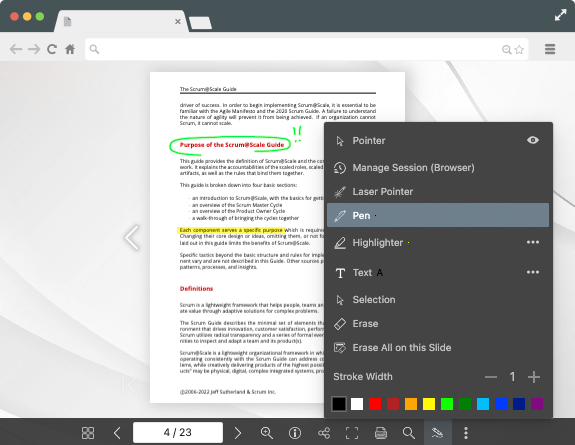Toggle annotation visibility eye icon

tap(532, 140)
